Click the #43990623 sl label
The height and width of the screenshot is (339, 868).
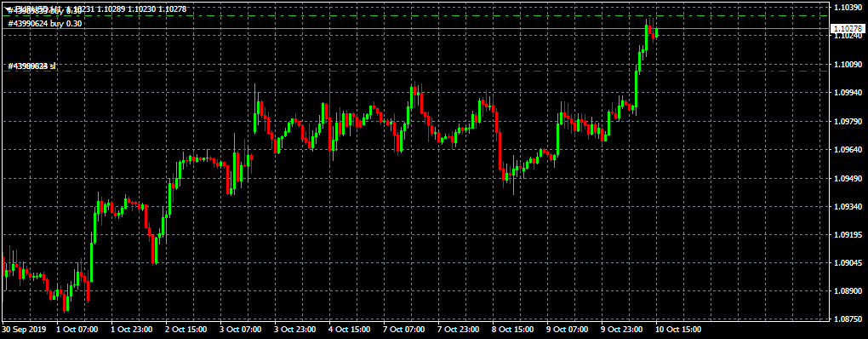click(32, 66)
